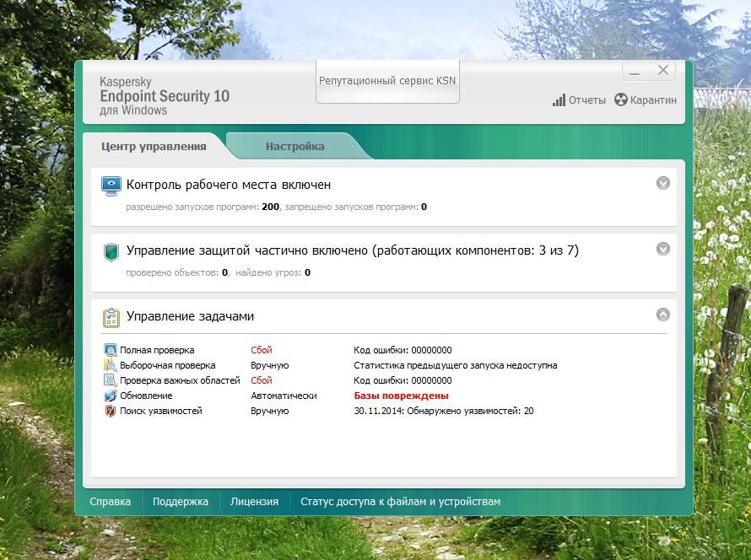
Task: Open the Поддержка link
Action: pos(180,502)
